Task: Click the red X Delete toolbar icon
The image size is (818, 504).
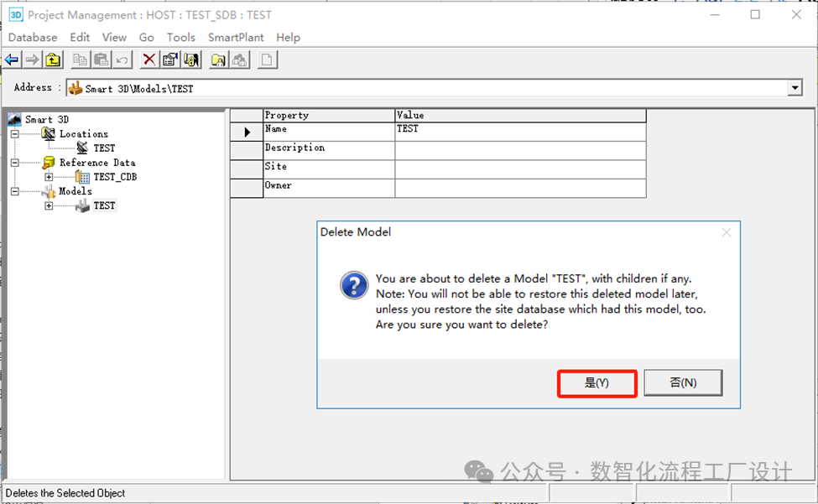Action: coord(149,60)
